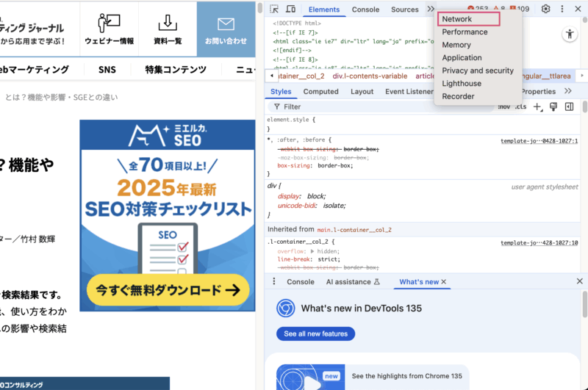Image resolution: width=588 pixels, height=390 pixels.
Task: Click the ミエルカSEO checklist banner image
Action: pyautogui.click(x=168, y=215)
